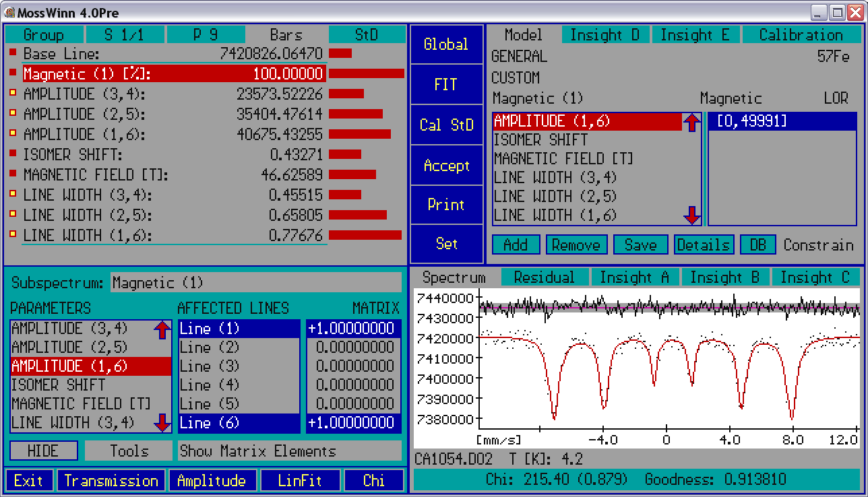Select MAGNETIC FIELD [T] in Model list
Image resolution: width=868 pixels, height=497 pixels.
point(587,159)
